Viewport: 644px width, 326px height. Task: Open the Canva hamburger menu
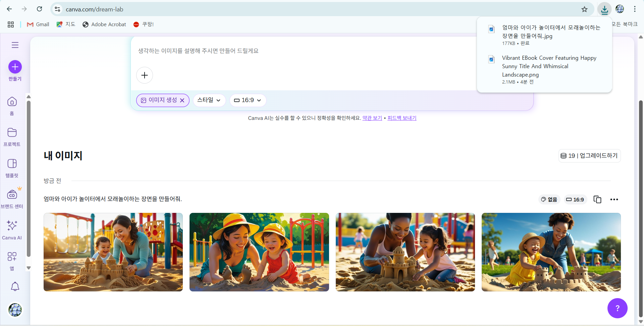pos(15,45)
